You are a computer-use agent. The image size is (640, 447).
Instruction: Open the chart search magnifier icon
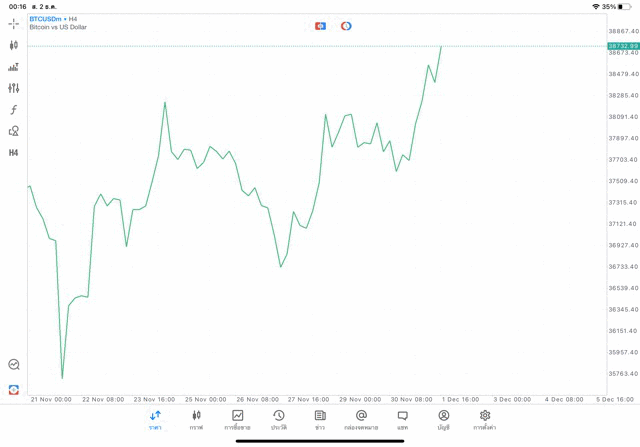(x=14, y=365)
